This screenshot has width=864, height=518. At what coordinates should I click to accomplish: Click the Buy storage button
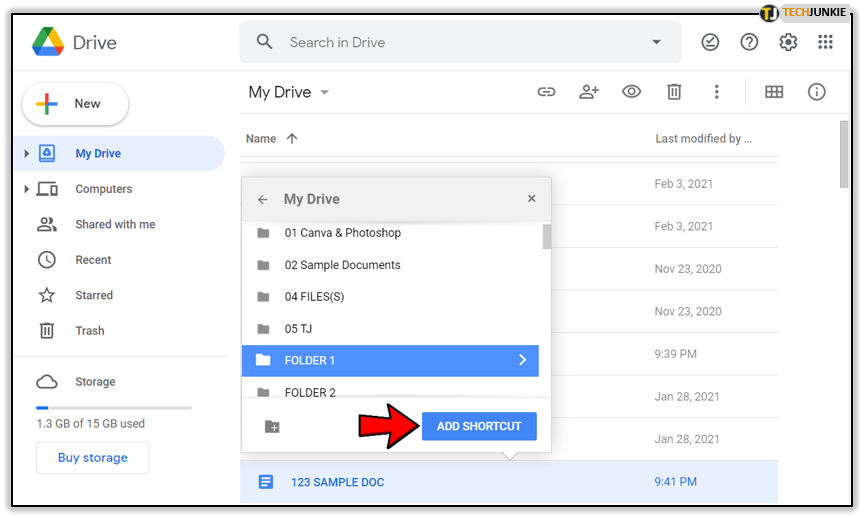[92, 458]
